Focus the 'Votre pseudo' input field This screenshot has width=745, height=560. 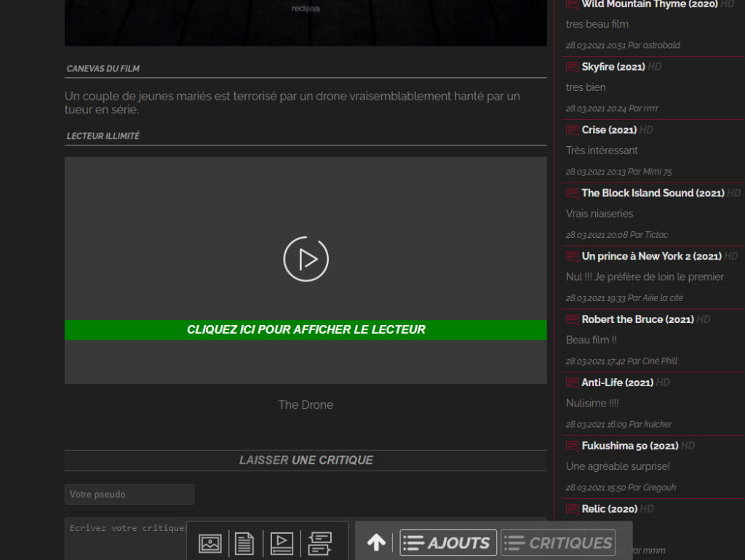(x=130, y=495)
